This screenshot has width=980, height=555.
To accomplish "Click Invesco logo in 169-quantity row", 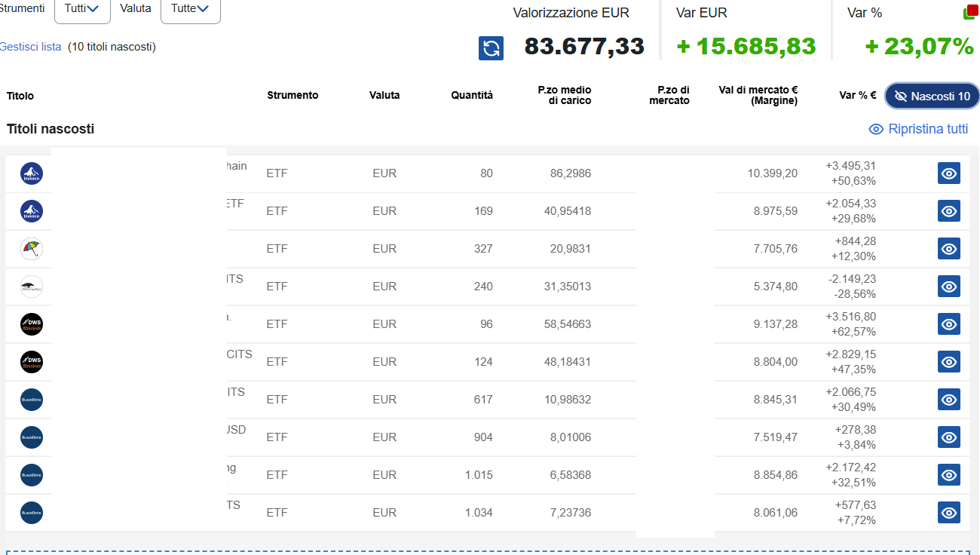I will [32, 211].
